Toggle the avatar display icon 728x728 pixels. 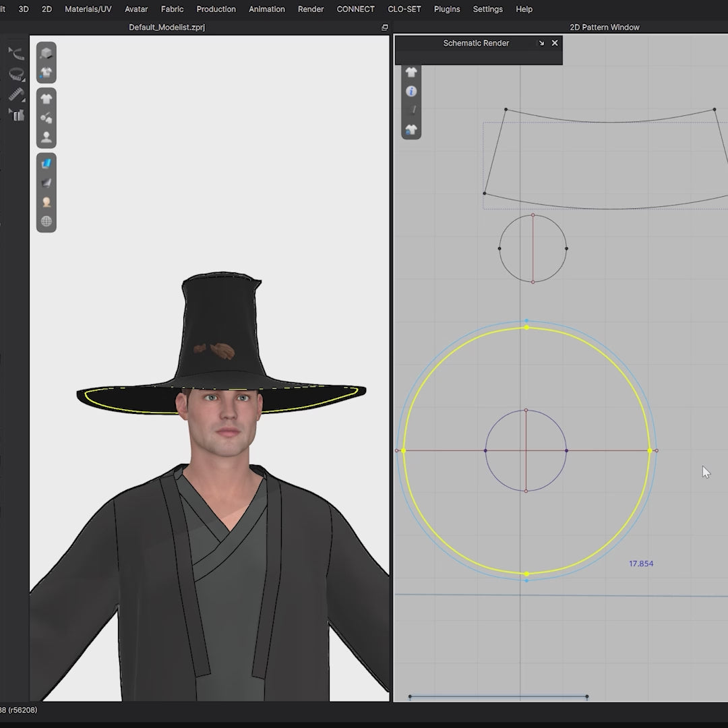tap(46, 138)
